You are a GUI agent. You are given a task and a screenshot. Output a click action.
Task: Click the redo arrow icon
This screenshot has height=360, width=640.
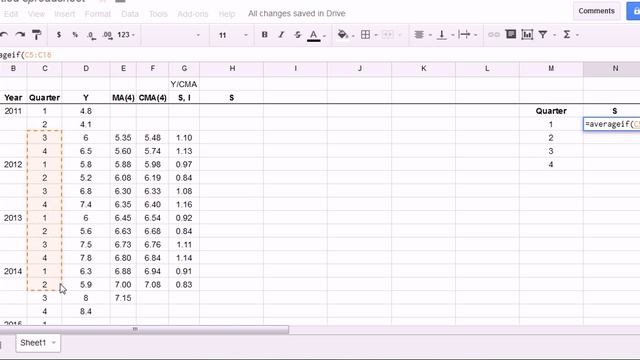(20, 35)
